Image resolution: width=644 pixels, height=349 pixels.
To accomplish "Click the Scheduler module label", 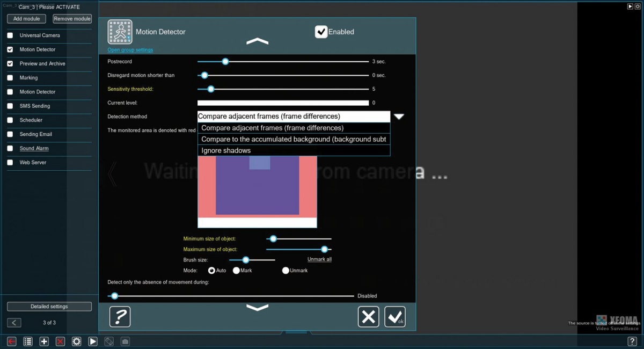I will (31, 120).
